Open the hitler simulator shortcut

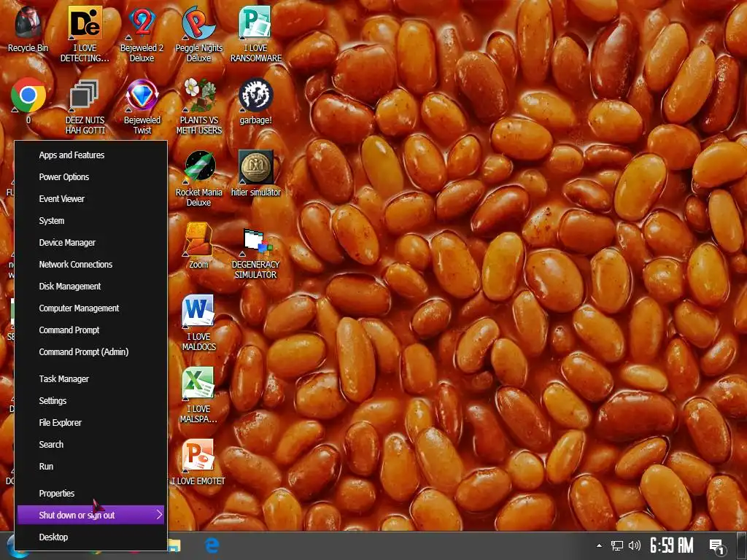point(256,174)
